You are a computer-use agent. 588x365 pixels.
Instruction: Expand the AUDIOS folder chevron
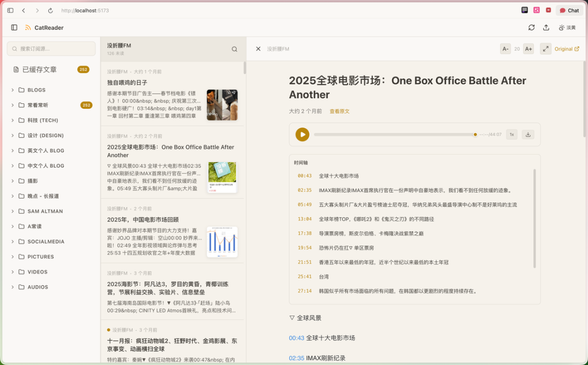(x=13, y=287)
